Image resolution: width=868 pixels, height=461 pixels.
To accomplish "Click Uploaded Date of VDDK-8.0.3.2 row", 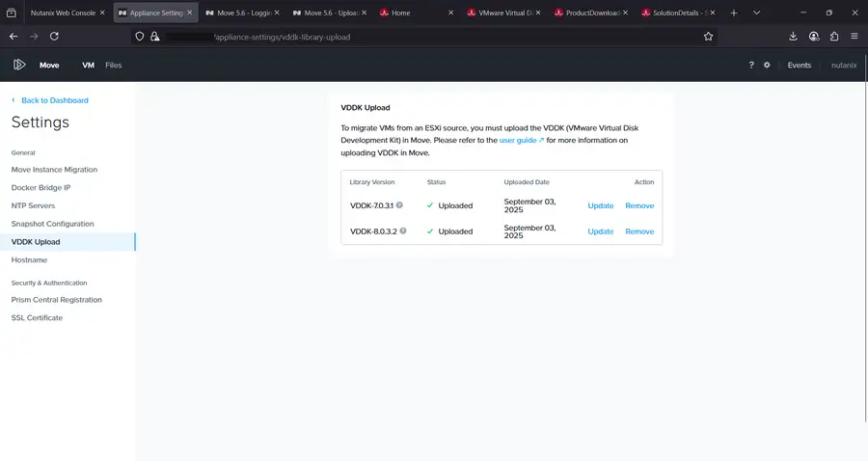I will point(529,231).
